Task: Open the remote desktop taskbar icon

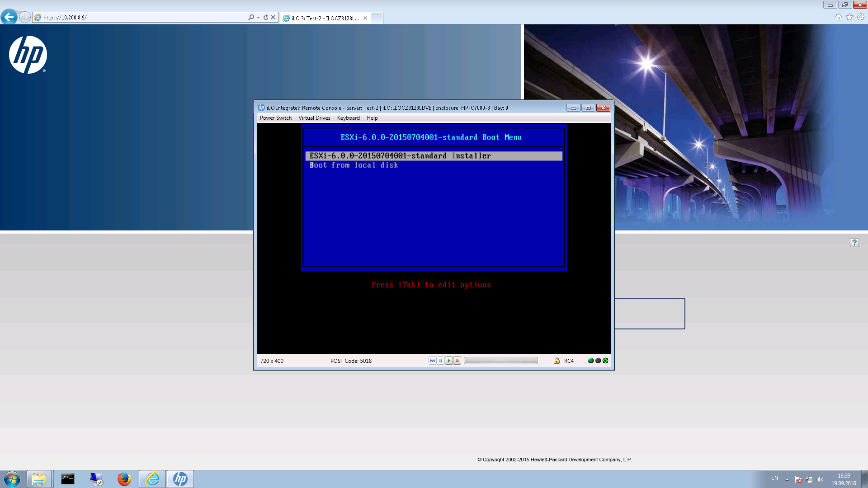Action: tap(96, 479)
